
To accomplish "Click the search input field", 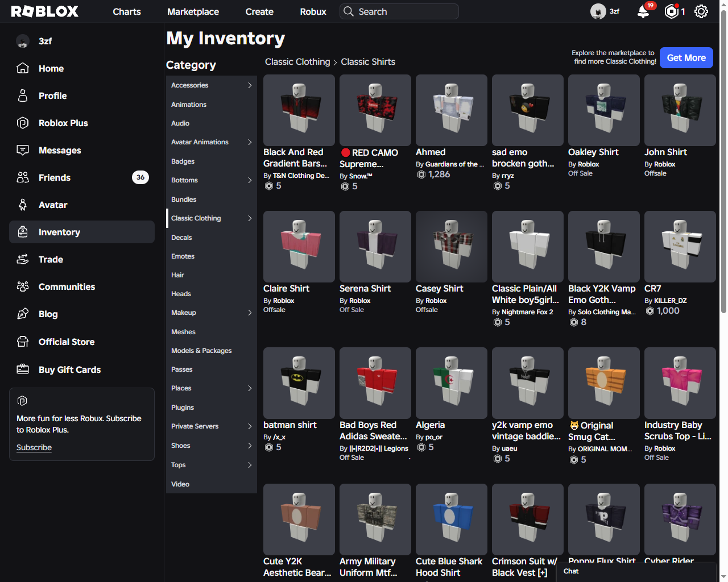I will (399, 11).
